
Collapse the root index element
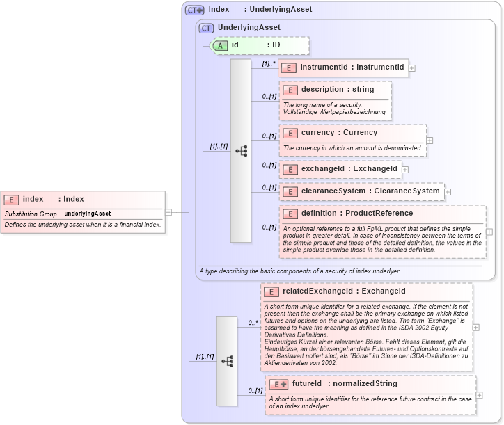click(168, 212)
